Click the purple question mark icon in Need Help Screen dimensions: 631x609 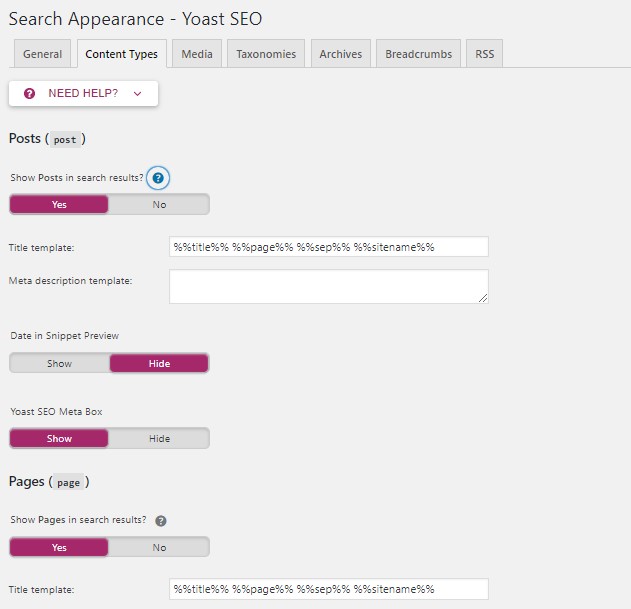click(x=29, y=93)
